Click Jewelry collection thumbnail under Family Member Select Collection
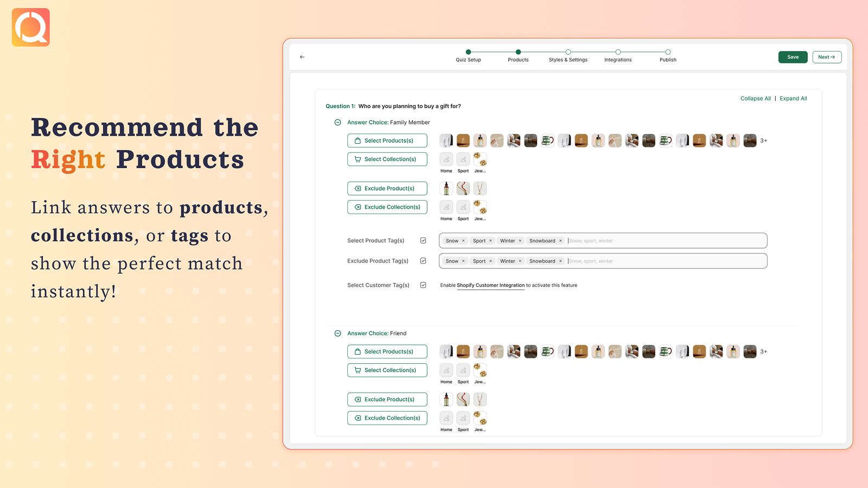The width and height of the screenshot is (868, 488). pyautogui.click(x=480, y=159)
